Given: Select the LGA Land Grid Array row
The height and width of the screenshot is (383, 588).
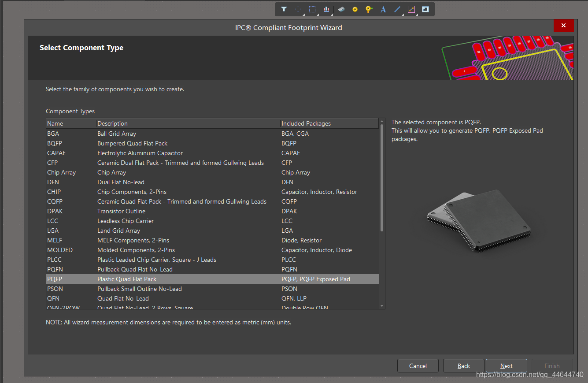Looking at the screenshot, I should [x=212, y=231].
